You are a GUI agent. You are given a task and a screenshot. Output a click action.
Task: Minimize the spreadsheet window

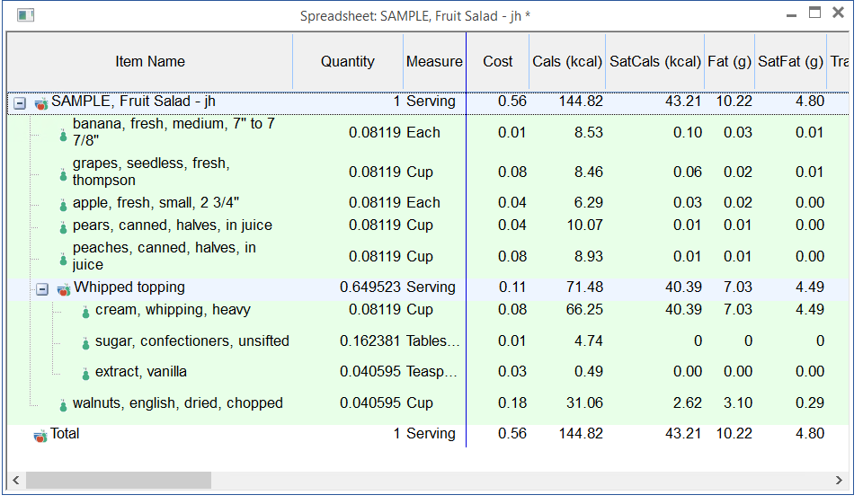point(791,15)
